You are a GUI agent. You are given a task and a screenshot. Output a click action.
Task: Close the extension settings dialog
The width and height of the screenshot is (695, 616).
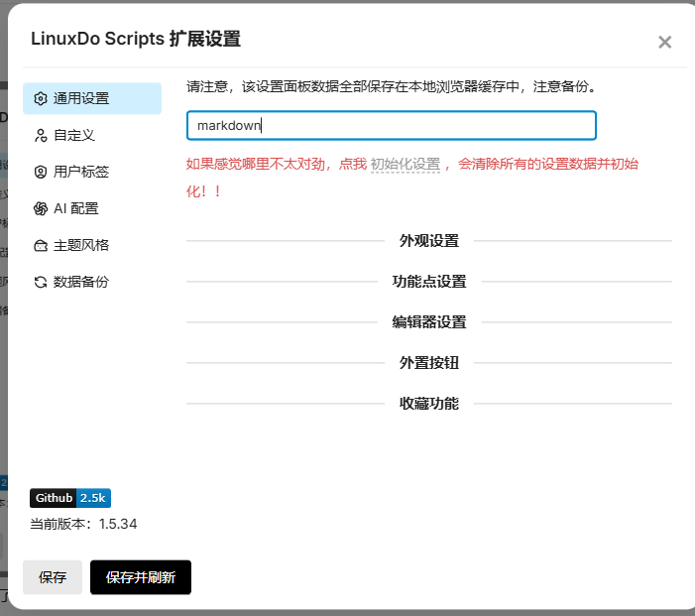[664, 42]
